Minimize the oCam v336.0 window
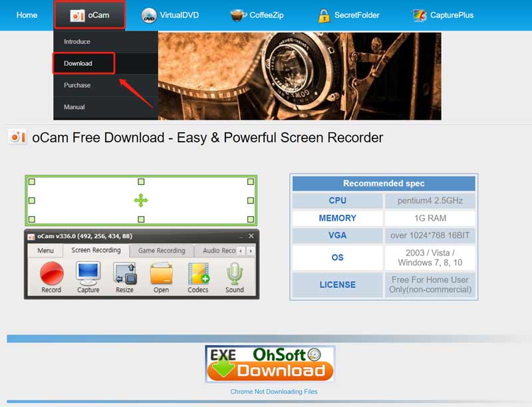 (x=241, y=236)
